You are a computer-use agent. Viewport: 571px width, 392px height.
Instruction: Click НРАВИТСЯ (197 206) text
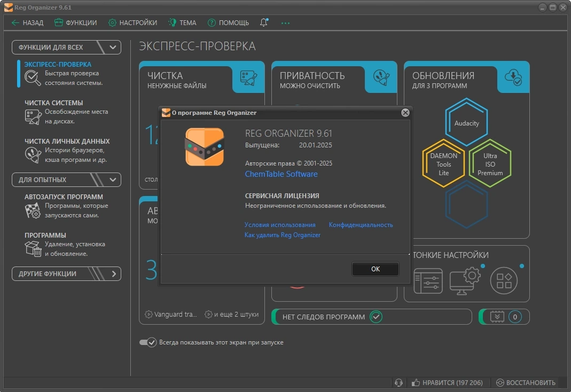pos(452,383)
